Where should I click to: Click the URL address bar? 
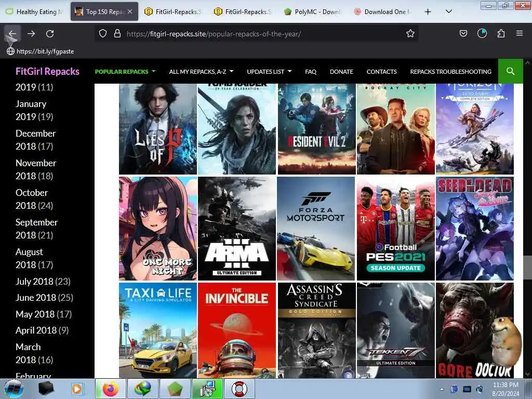point(258,34)
